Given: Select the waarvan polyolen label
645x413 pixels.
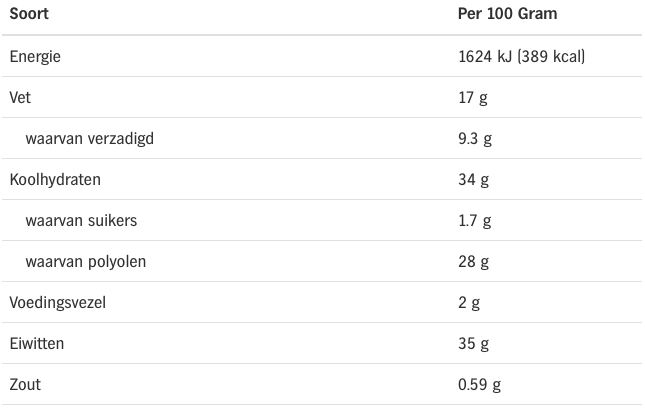Looking at the screenshot, I should [85, 262].
